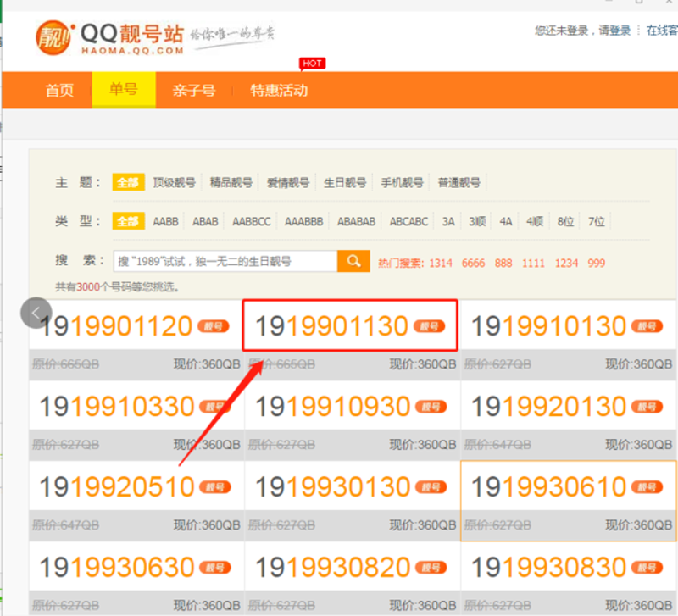The image size is (678, 616).
Task: Click hot search term 888
Action: [x=503, y=263]
